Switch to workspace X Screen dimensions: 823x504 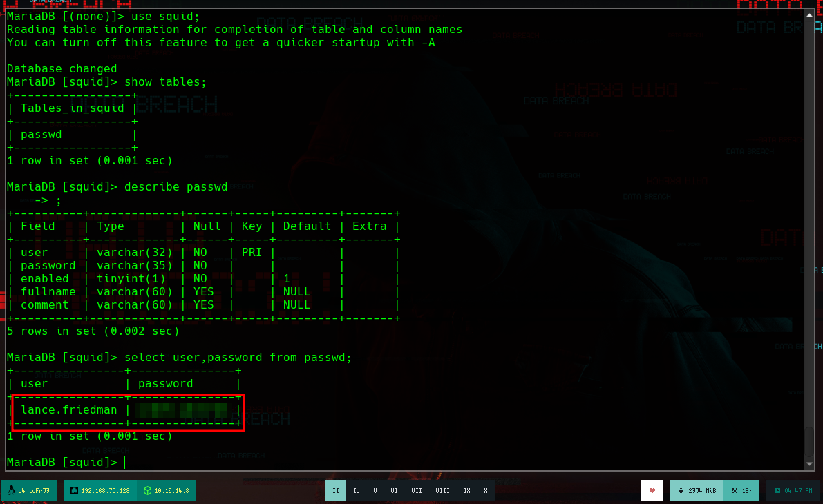(486, 491)
